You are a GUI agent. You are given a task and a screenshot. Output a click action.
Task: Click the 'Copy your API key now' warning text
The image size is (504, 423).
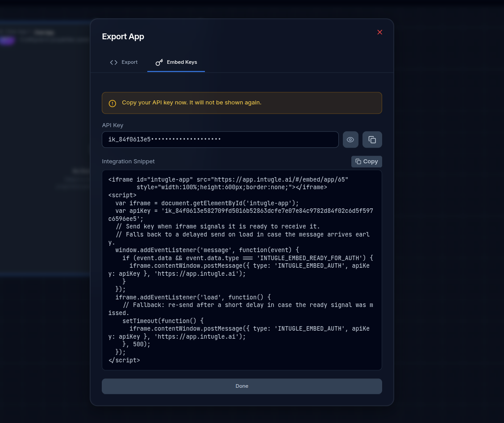(192, 103)
